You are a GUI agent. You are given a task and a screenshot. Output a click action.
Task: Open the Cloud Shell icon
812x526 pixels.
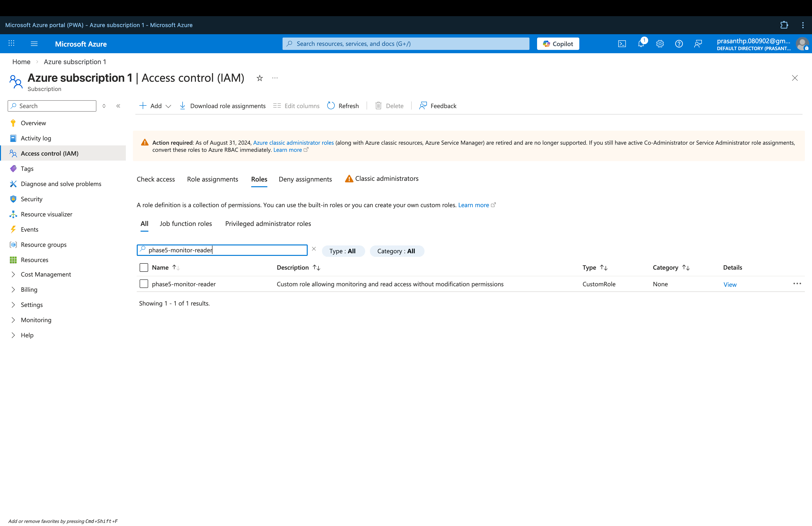(x=622, y=44)
